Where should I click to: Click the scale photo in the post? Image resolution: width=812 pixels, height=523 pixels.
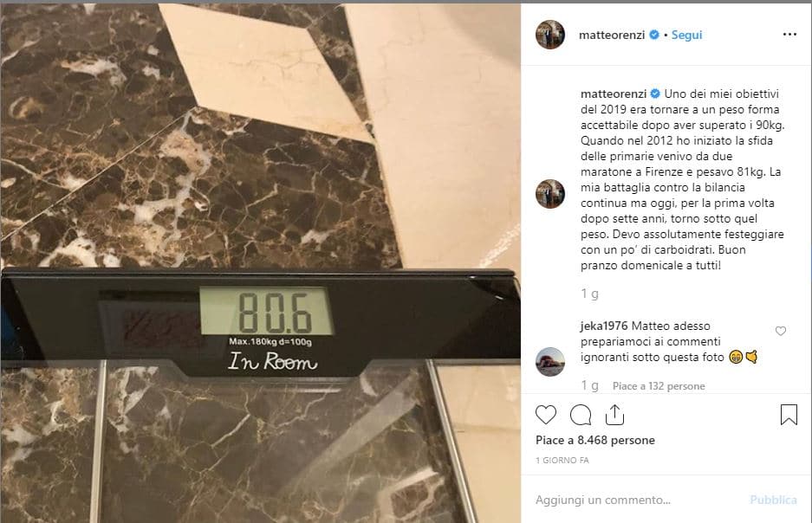261,262
